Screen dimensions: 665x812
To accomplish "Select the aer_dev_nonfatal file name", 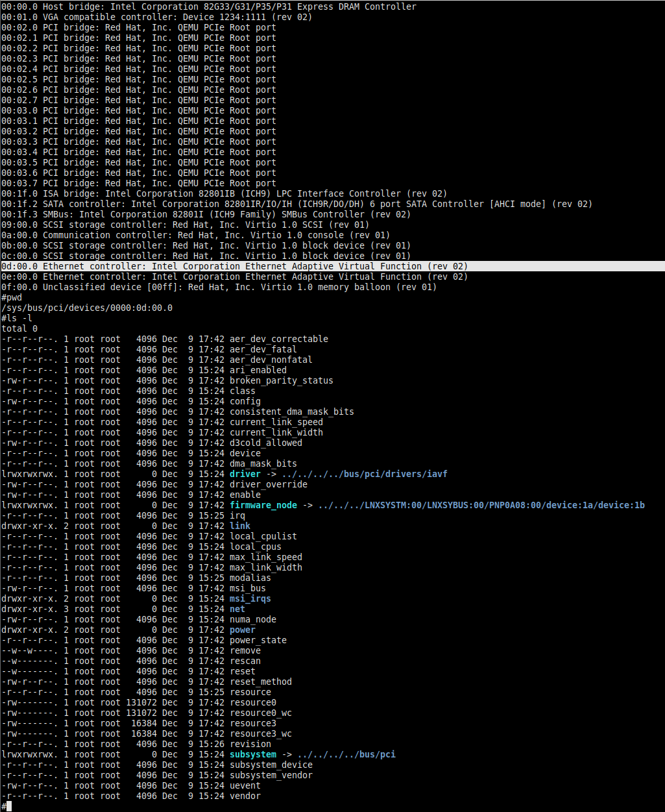I will (x=271, y=360).
